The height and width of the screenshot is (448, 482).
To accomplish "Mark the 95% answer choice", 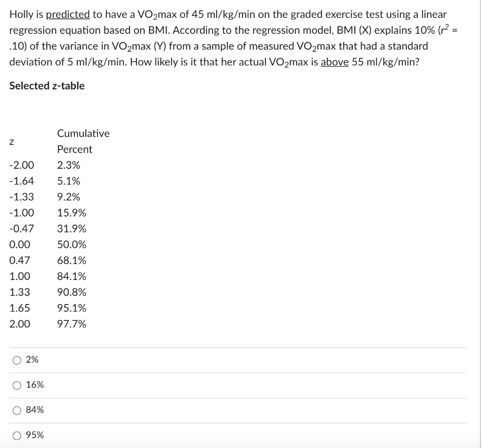I will coord(17,436).
